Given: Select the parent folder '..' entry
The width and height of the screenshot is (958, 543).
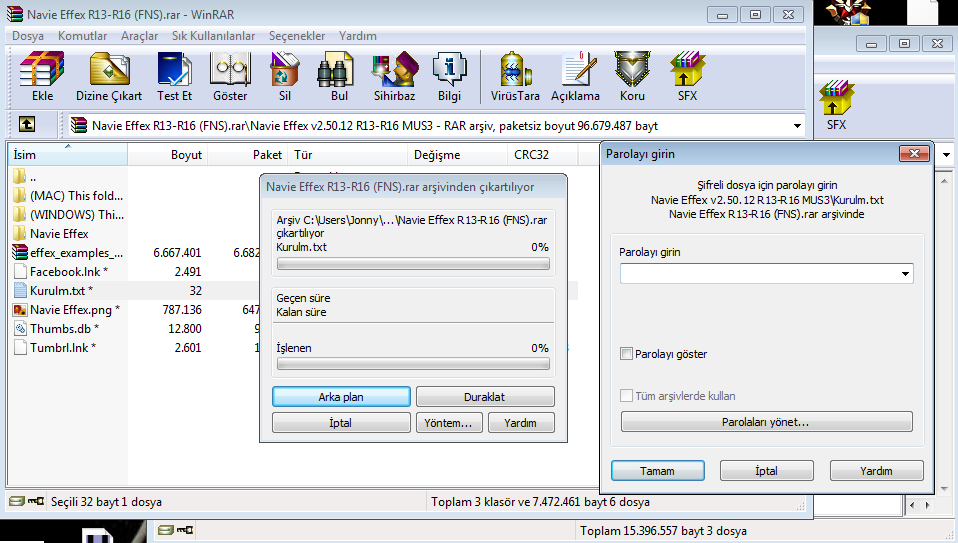Looking at the screenshot, I should point(24,177).
